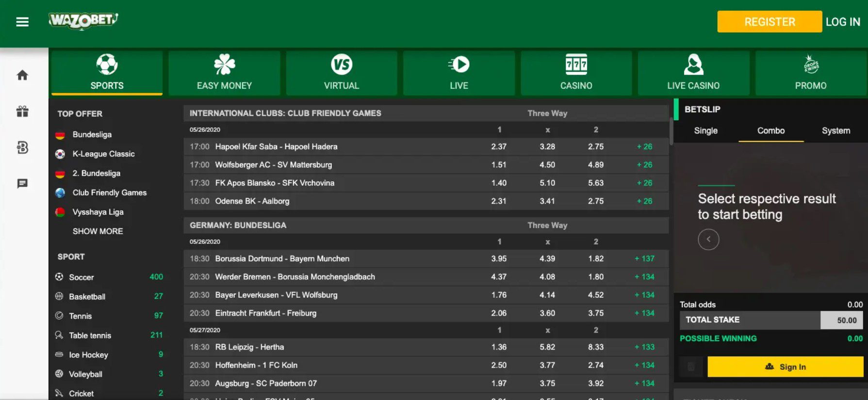Image resolution: width=868 pixels, height=400 pixels.
Task: Expand +26 markets for Wolfsberger AC match
Action: coord(644,165)
